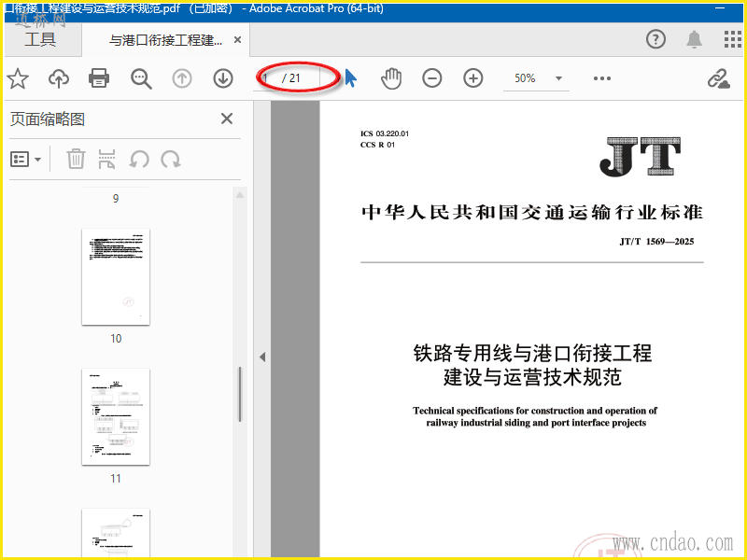
Task: Go to next page arrow
Action: click(223, 78)
